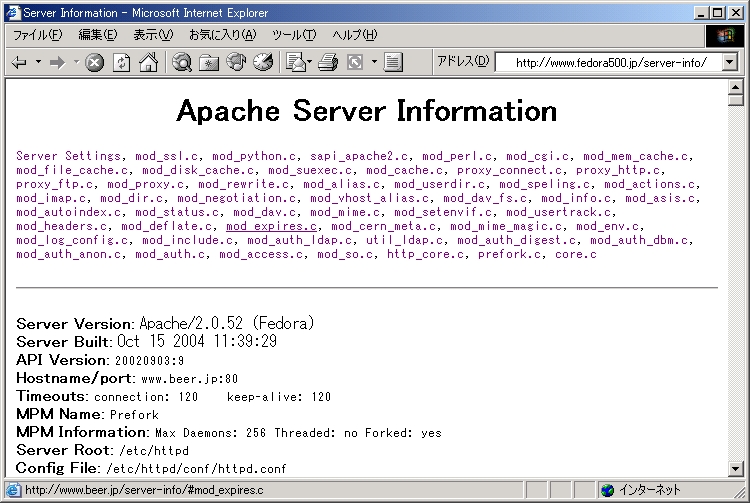Print the page with Print icon
This screenshot has width=750, height=503.
328,63
